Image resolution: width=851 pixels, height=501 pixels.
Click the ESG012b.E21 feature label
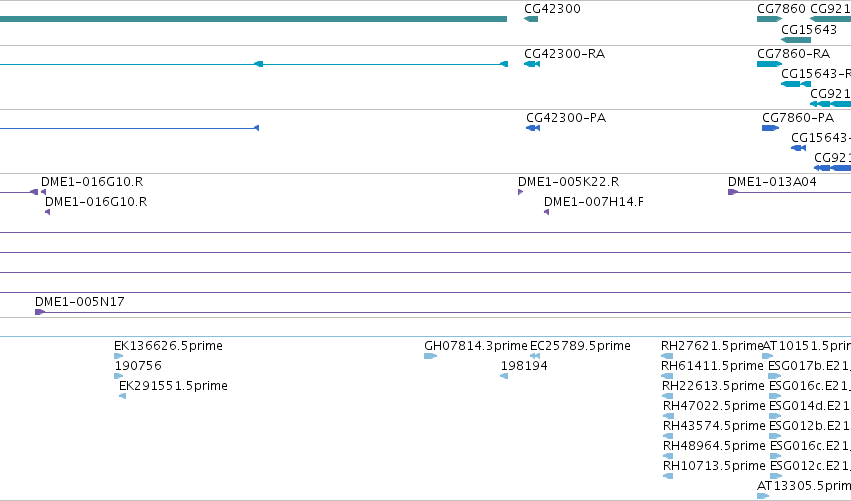[809, 426]
